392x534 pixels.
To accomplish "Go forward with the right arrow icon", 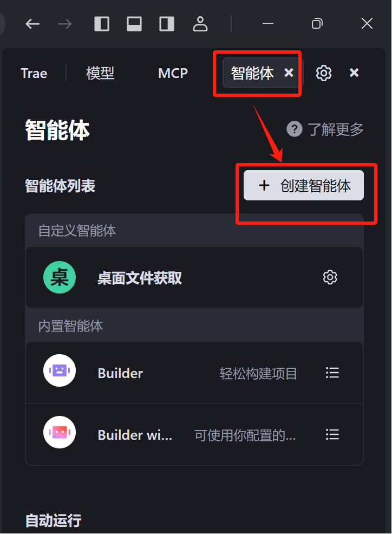I will pyautogui.click(x=65, y=24).
